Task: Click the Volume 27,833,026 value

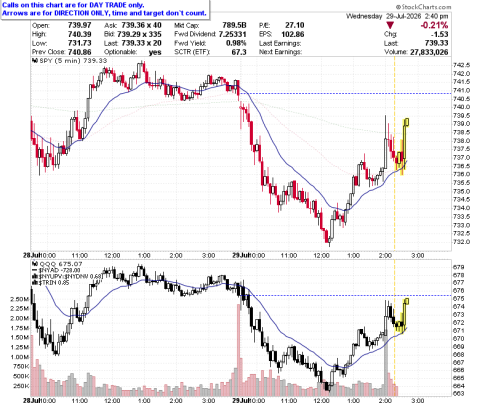Action: (x=429, y=52)
